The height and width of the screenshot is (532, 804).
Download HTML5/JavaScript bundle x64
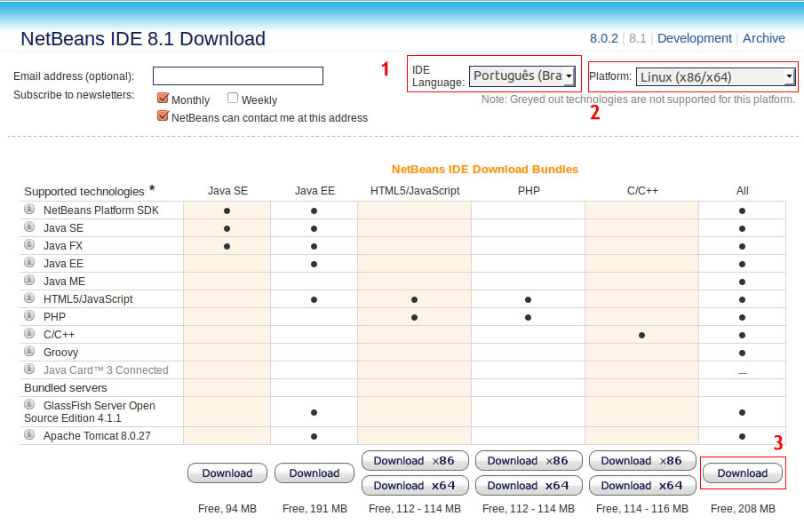pyautogui.click(x=415, y=485)
